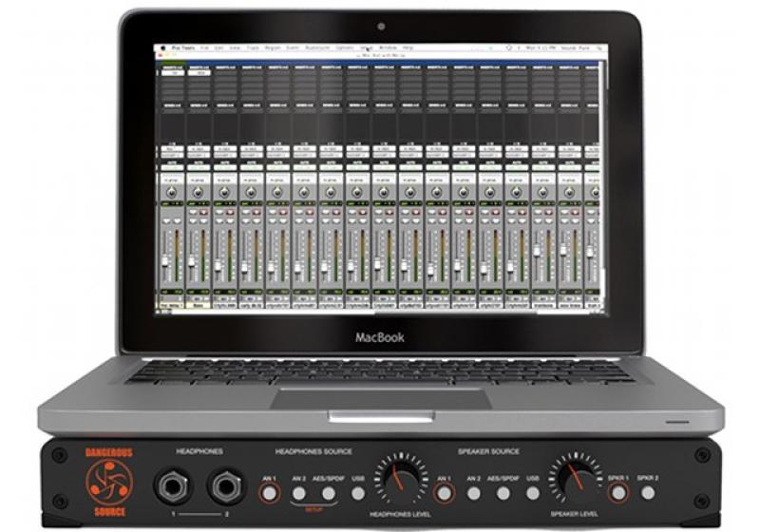This screenshot has height=532, width=760.
Task: Turn the pan knob on the Bass channel strip
Action: pos(198,192)
